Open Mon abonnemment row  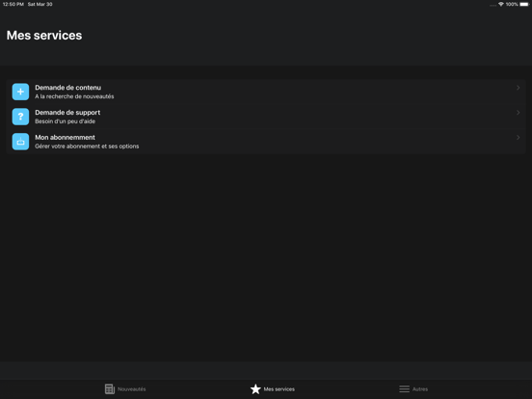point(266,142)
